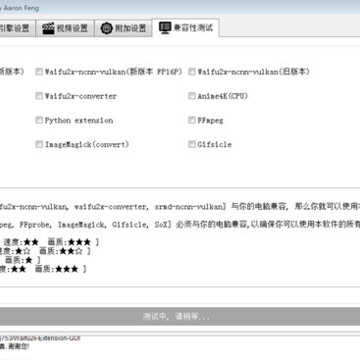The image size is (360, 360).
Task: Open the 引擎设置 tab
Action: (x=17, y=28)
